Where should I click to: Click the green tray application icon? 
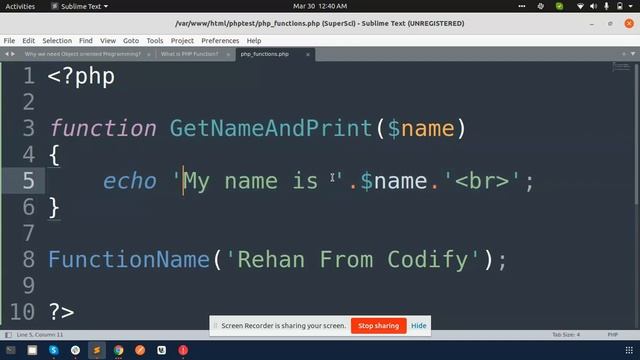[559, 6]
